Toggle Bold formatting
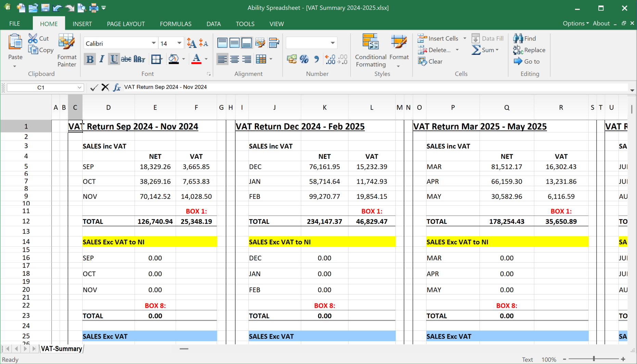Viewport: 637px width, 364px height. [90, 60]
